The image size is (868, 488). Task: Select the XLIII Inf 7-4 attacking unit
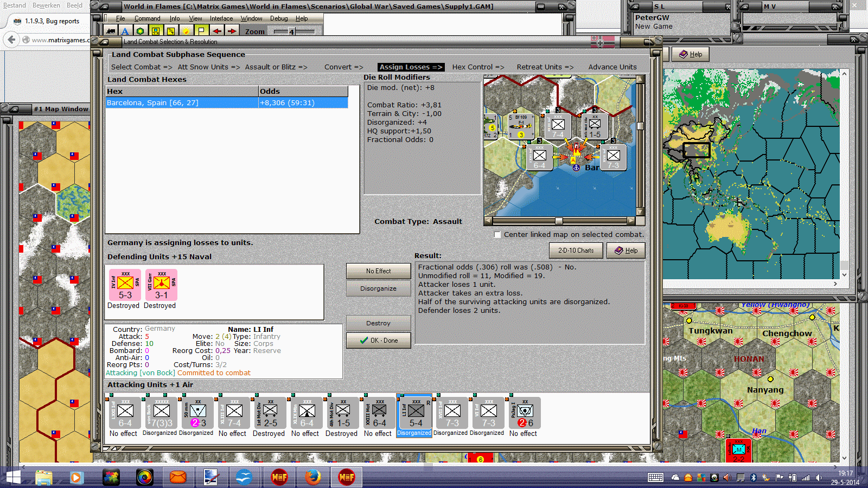point(233,413)
